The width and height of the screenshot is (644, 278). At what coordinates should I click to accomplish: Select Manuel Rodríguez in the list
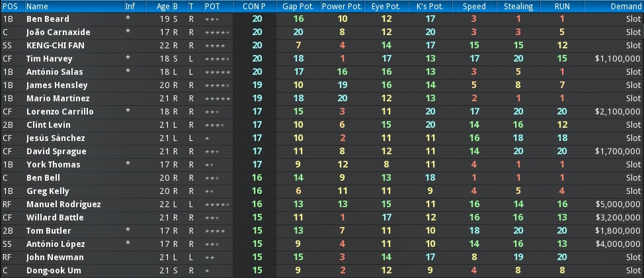pos(63,205)
